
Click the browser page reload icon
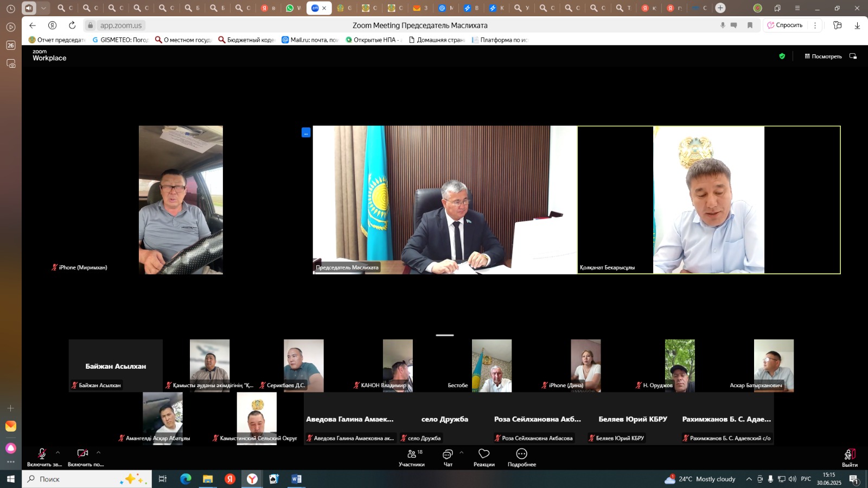72,25
